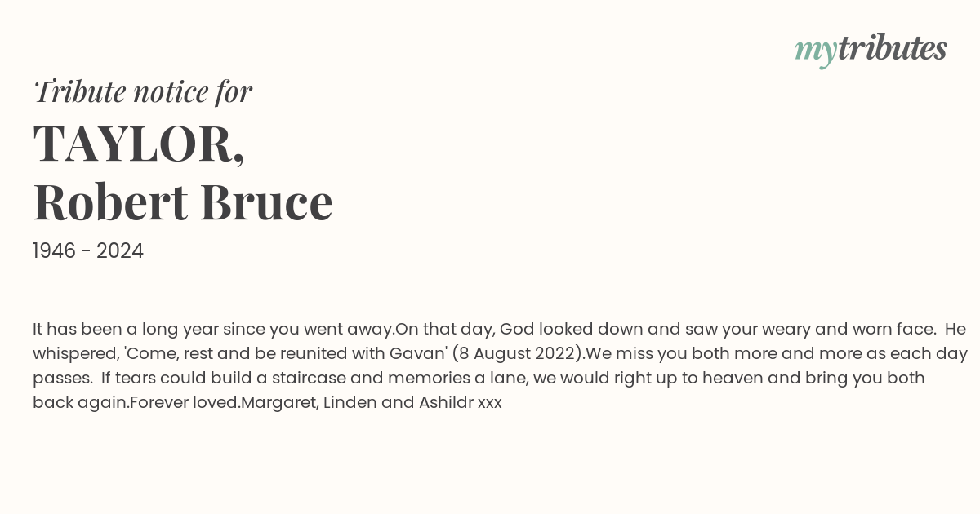Select the "Tribute notice for" italic heading
The height and width of the screenshot is (514, 980).
143,91
